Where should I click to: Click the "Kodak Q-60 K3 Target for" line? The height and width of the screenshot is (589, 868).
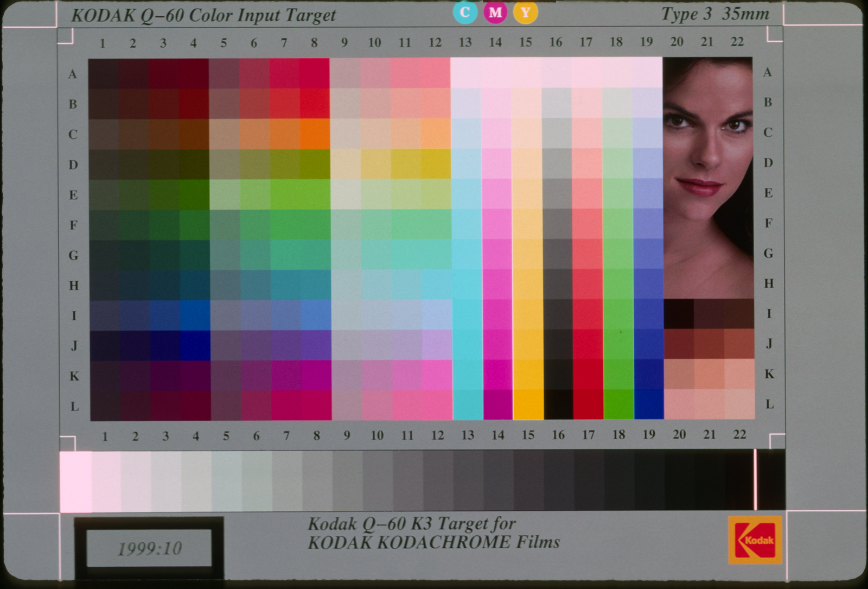tap(412, 524)
